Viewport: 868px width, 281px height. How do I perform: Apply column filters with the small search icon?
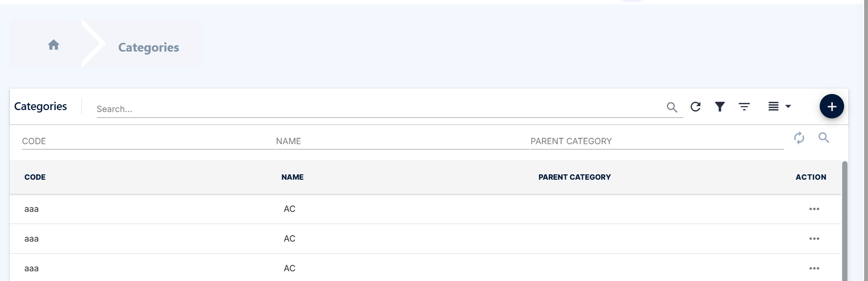point(824,137)
